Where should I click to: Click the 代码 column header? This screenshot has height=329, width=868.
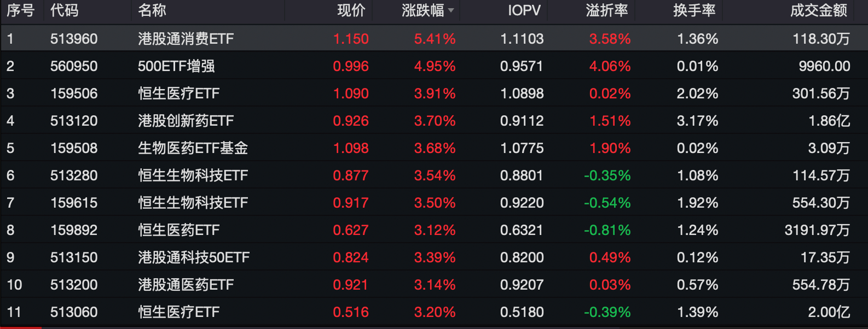pyautogui.click(x=64, y=10)
